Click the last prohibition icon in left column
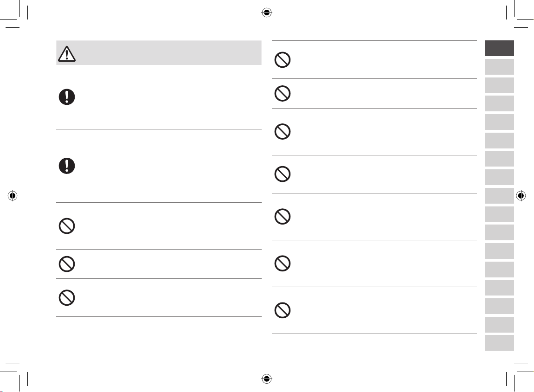The width and height of the screenshot is (534, 392). coord(67,298)
